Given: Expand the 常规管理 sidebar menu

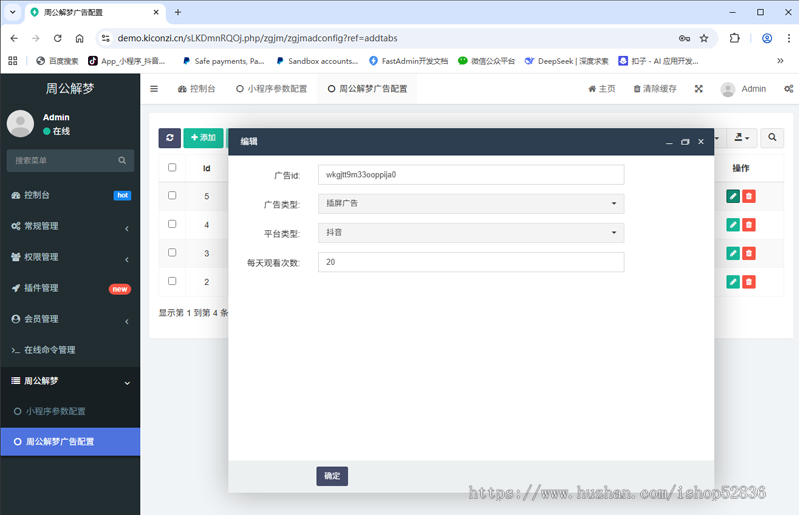Looking at the screenshot, I should pos(70,226).
